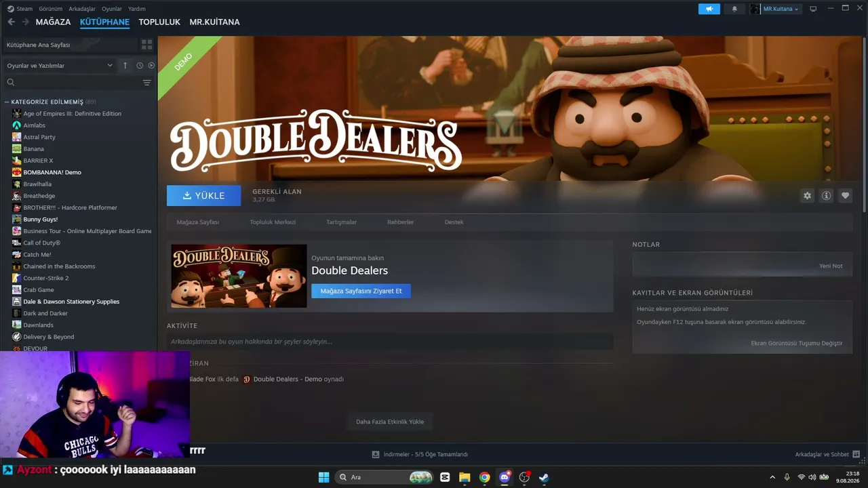Switch to Big Picture mode icon
The height and width of the screenshot is (488, 868).
pos(813,9)
